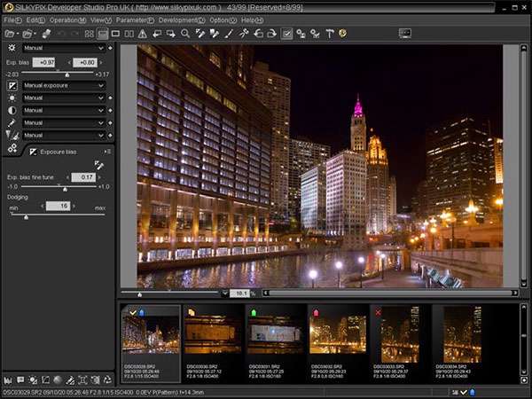
Task: Open histogram icon in bottom-left toolbar
Action: point(8,380)
